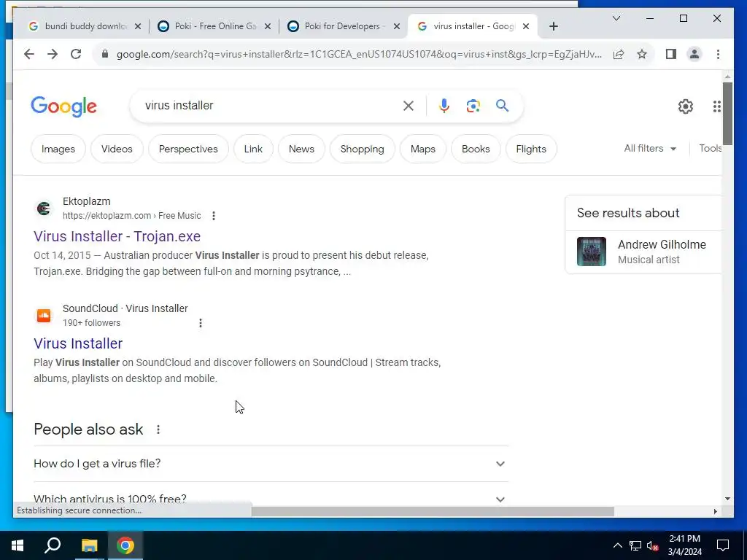Expand 'Which antivirus is 100% free?'
747x560 pixels.
pos(271,499)
